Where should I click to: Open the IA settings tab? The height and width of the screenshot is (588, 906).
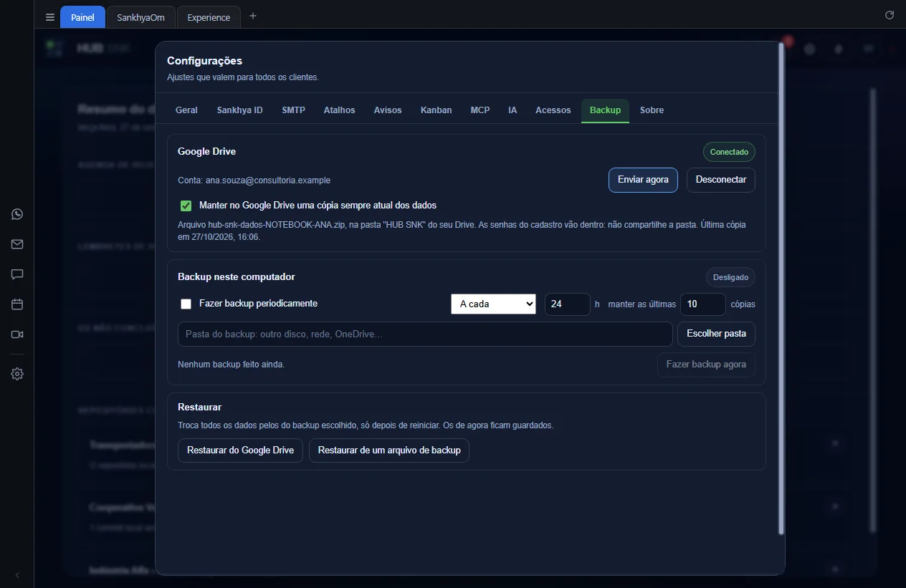click(512, 110)
